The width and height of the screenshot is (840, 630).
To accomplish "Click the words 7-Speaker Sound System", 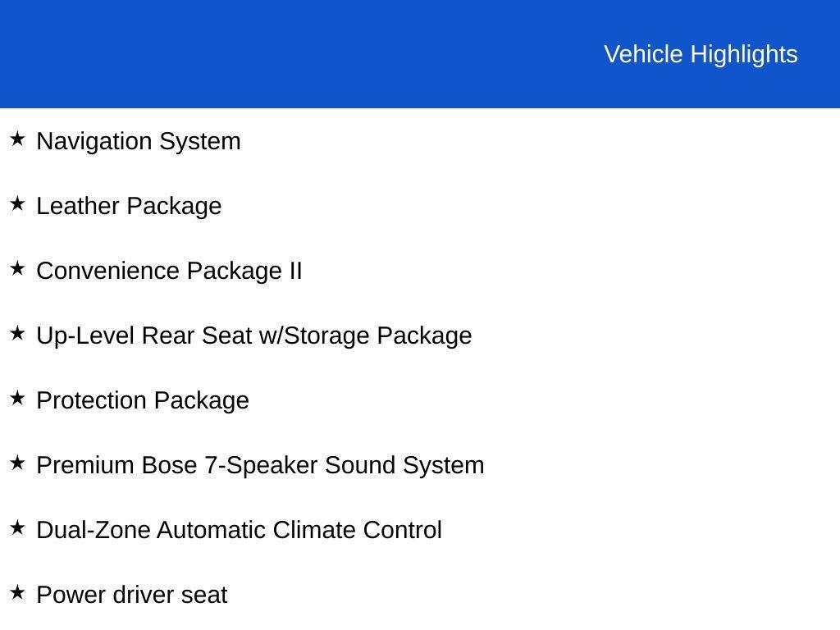I will tap(345, 465).
